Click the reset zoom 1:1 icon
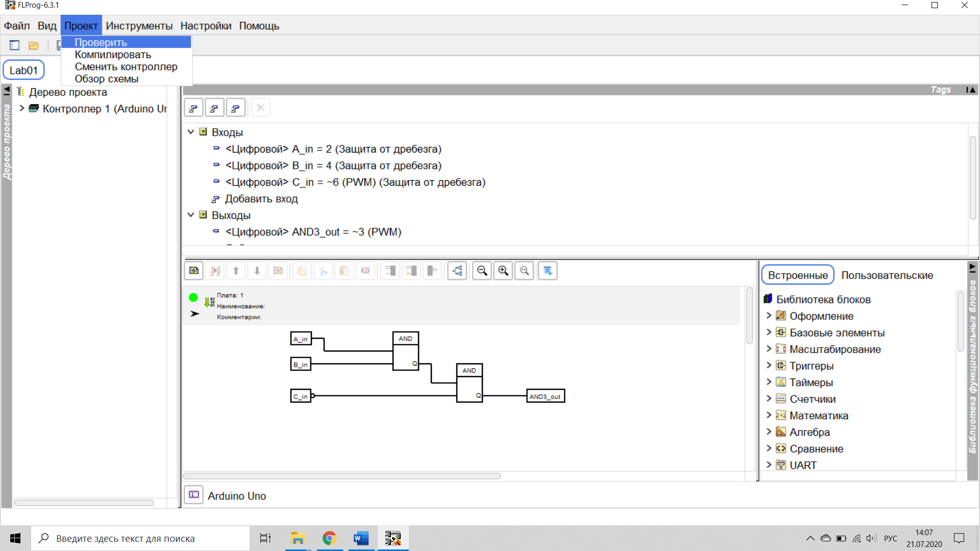Viewport: 980px width, 551px height. coord(524,271)
